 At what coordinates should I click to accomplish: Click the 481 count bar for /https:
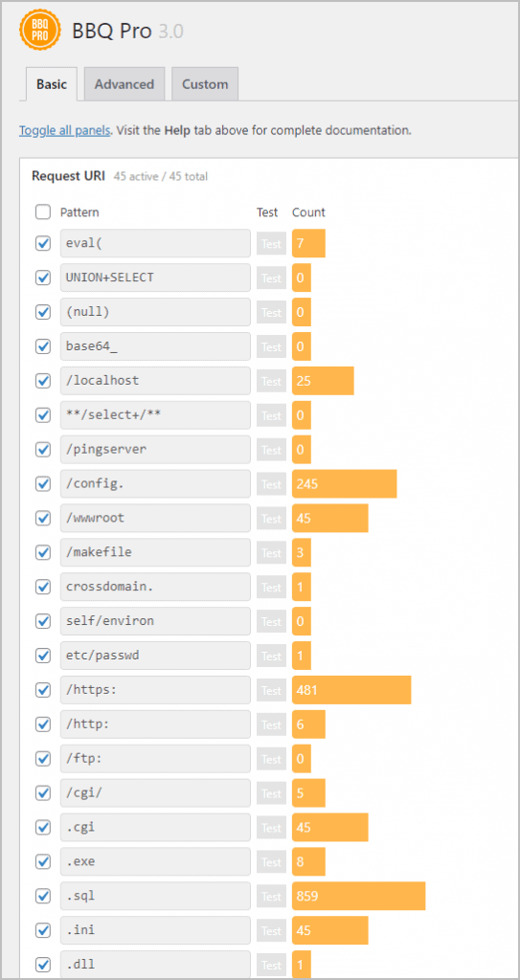(x=351, y=690)
